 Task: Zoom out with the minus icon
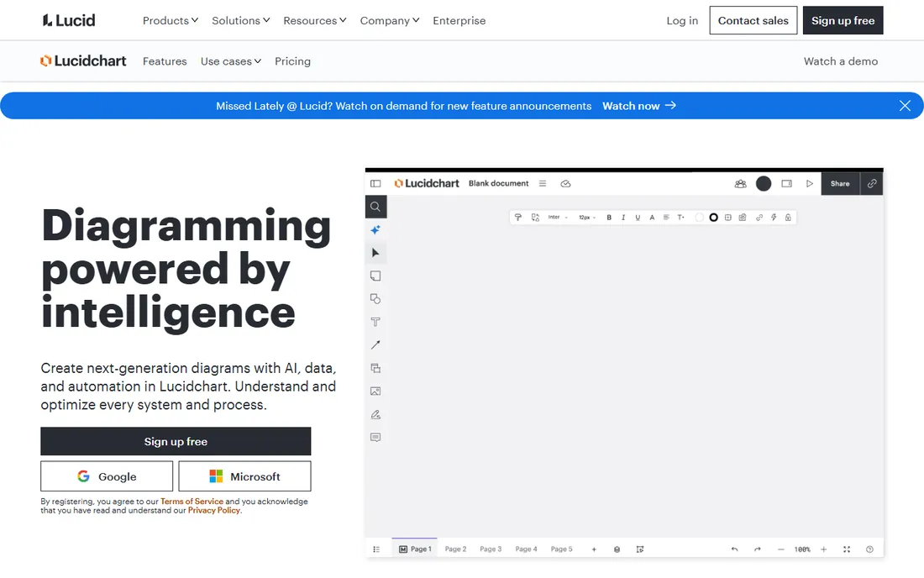(x=781, y=549)
